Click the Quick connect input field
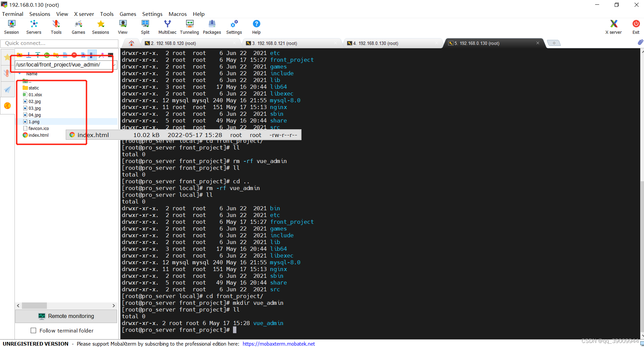This screenshot has height=347, width=644. click(x=59, y=43)
